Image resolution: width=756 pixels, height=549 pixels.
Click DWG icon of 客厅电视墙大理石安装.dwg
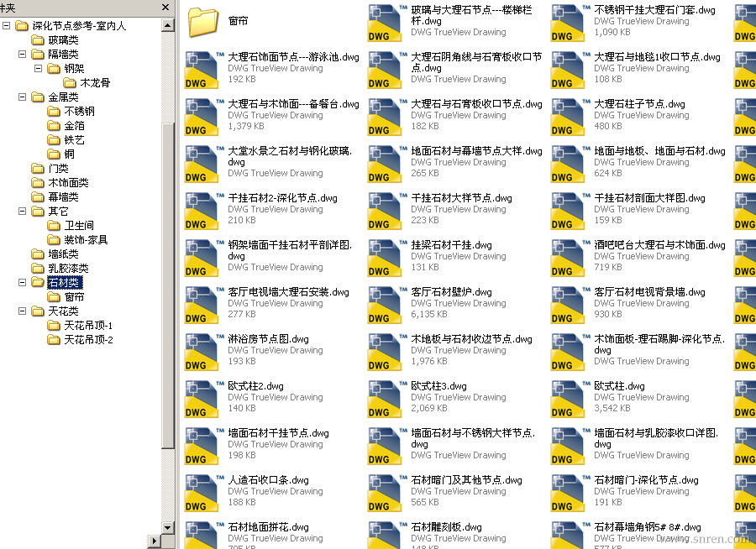200,305
